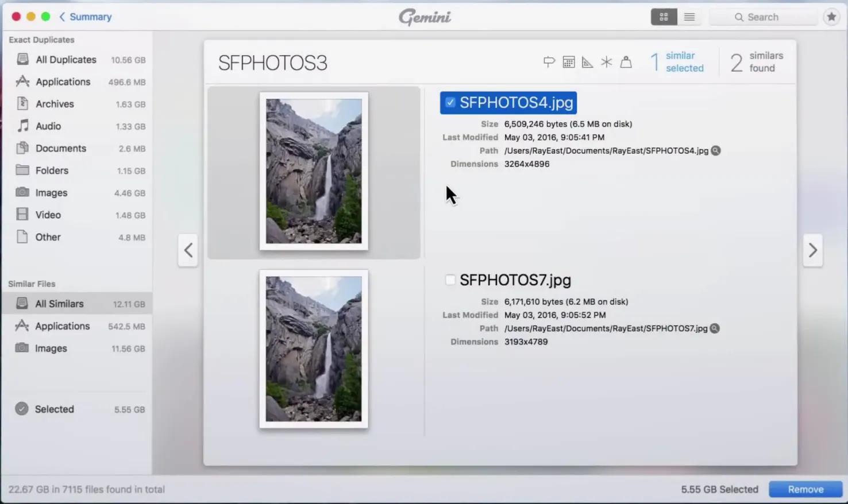Screen dimensions: 848x504
Task: Select Images under Similar Files
Action: point(51,348)
